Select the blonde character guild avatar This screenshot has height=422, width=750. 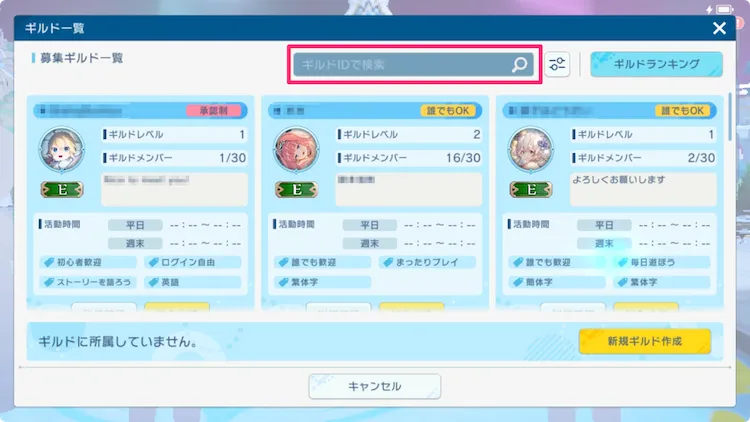click(61, 149)
